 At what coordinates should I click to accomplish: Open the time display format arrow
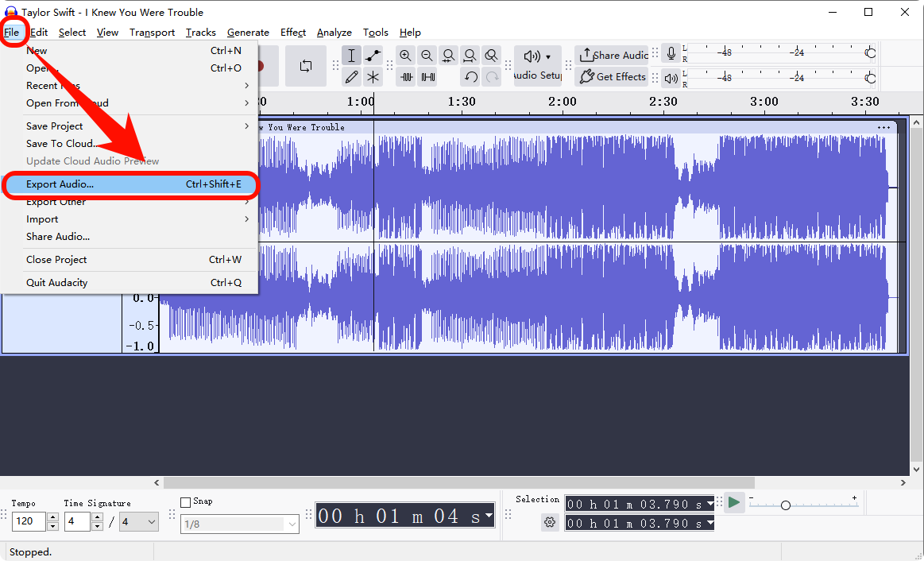489,517
